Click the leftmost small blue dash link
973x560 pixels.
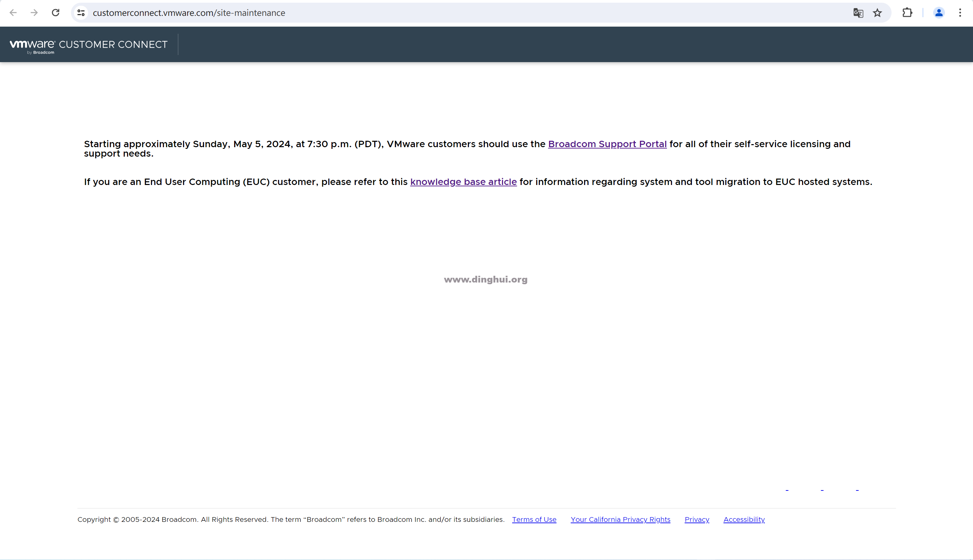[x=787, y=490]
